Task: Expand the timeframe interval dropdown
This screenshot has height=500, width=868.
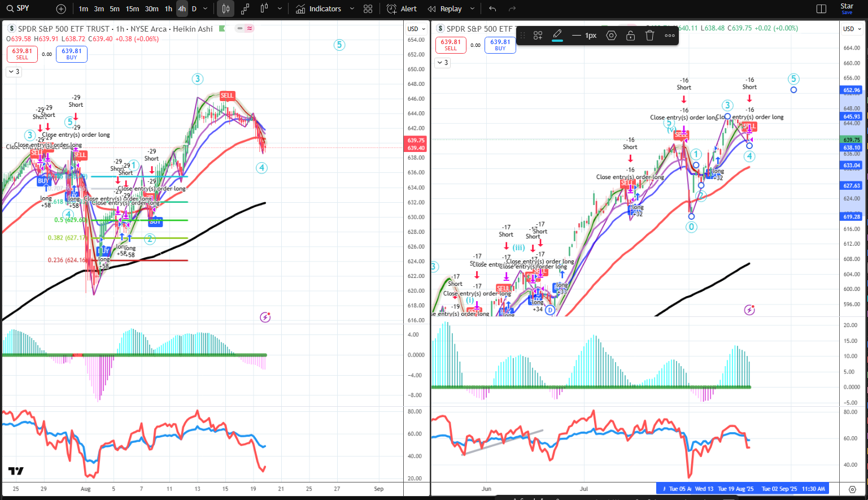Action: tap(206, 9)
